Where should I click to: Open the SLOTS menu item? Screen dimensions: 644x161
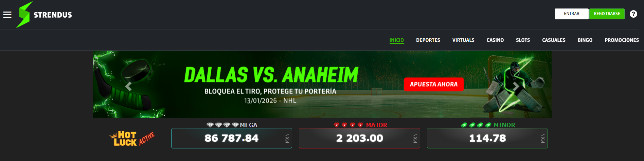click(x=523, y=40)
